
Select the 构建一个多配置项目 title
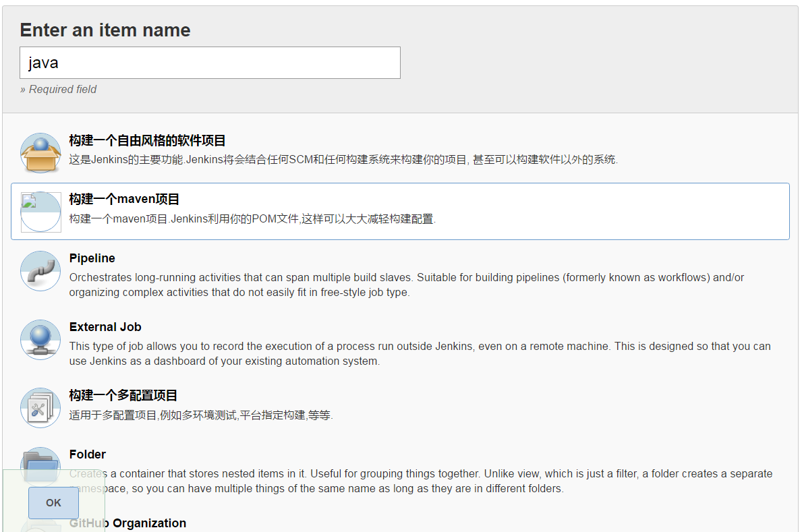coord(123,396)
